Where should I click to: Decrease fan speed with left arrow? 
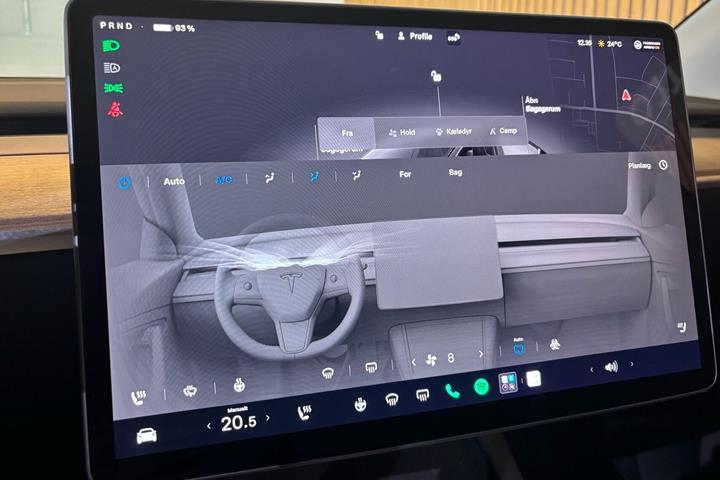[x=413, y=362]
